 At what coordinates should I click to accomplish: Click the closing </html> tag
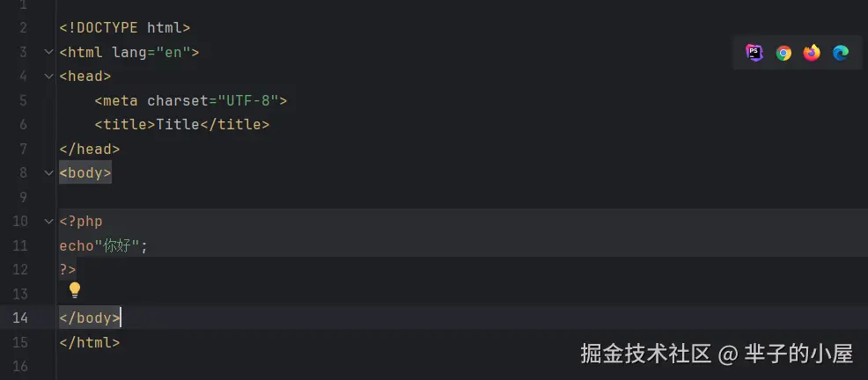(x=89, y=342)
